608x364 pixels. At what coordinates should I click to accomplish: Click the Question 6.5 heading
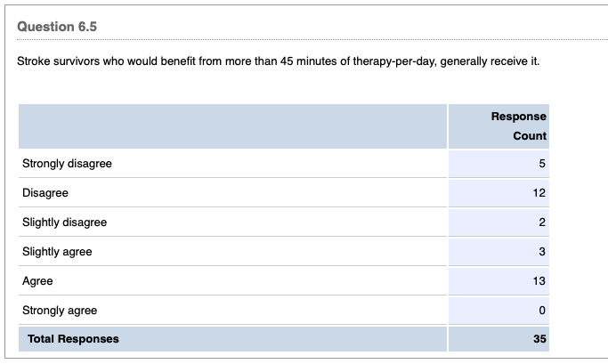coord(57,27)
